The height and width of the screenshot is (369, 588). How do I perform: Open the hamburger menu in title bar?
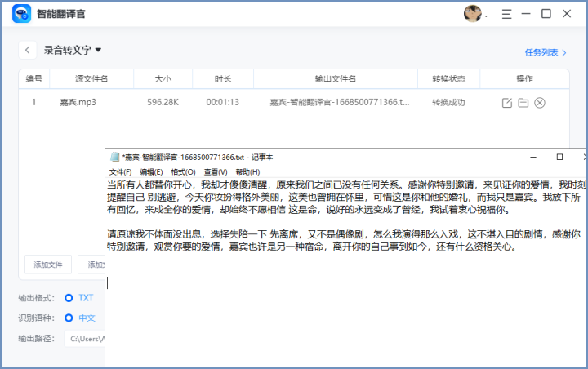coord(506,14)
